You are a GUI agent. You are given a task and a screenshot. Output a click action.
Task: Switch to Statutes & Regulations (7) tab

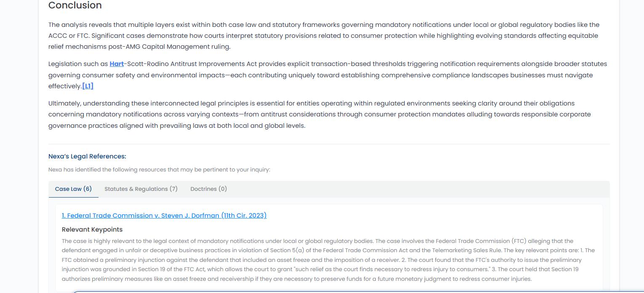[x=141, y=189]
